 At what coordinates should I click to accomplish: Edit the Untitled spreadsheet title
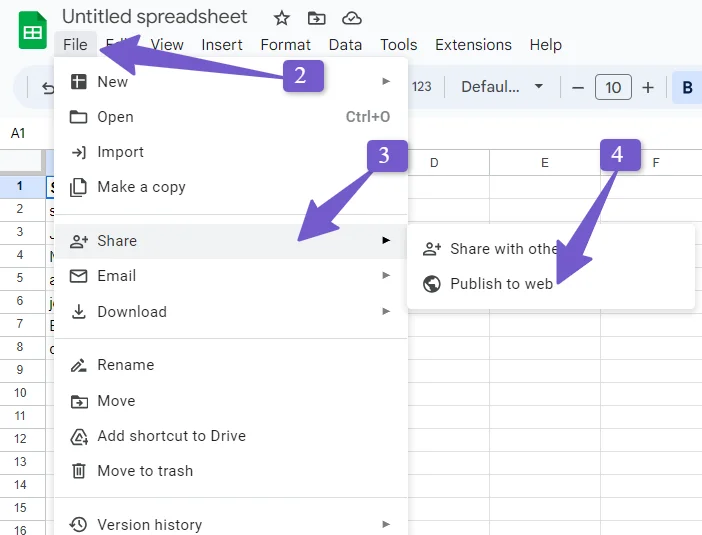pyautogui.click(x=154, y=17)
